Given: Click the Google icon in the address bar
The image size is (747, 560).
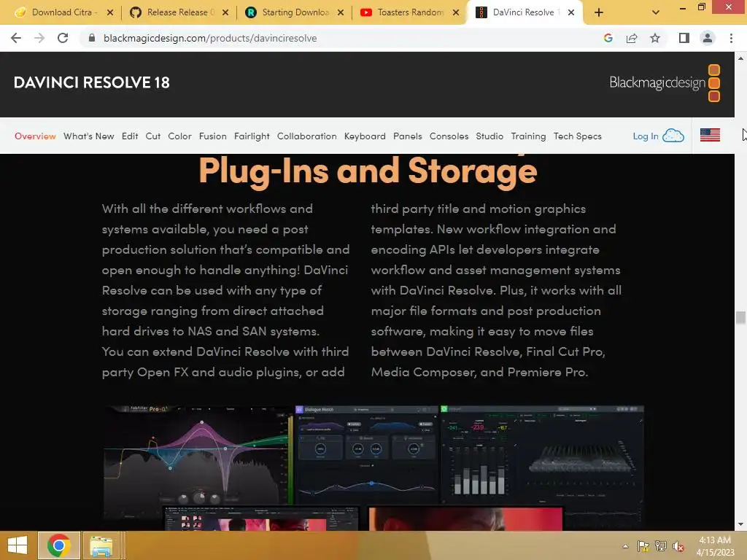Looking at the screenshot, I should tap(608, 38).
